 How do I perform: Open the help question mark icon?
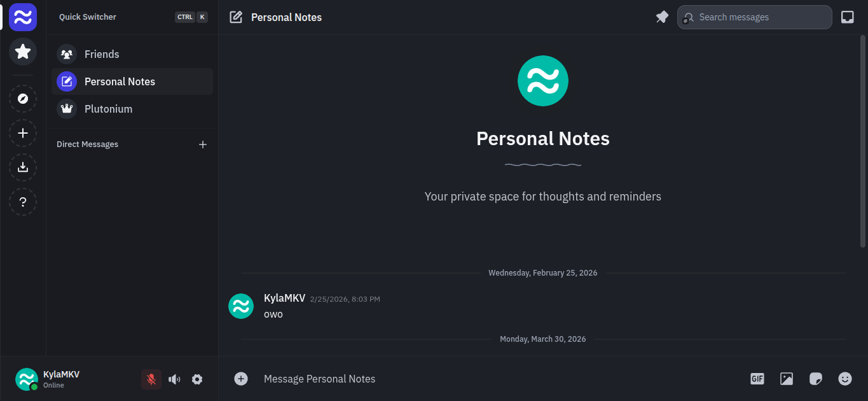tap(23, 202)
